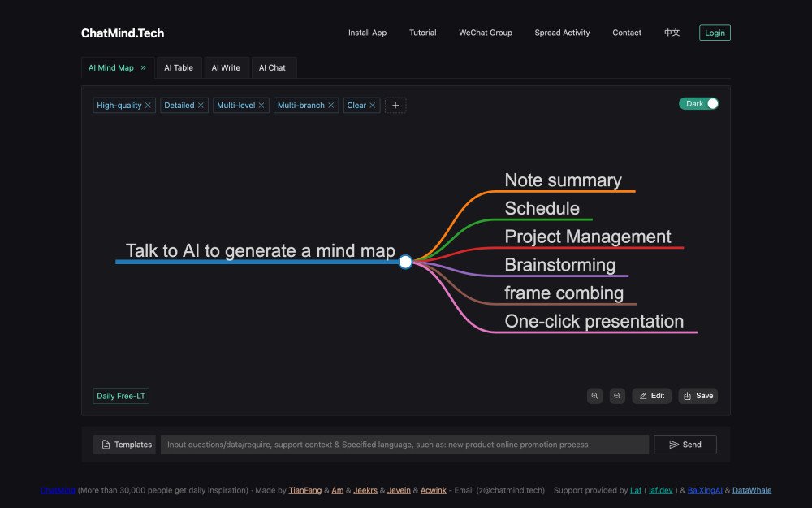Edit the mind map
The width and height of the screenshot is (812, 508).
point(651,396)
